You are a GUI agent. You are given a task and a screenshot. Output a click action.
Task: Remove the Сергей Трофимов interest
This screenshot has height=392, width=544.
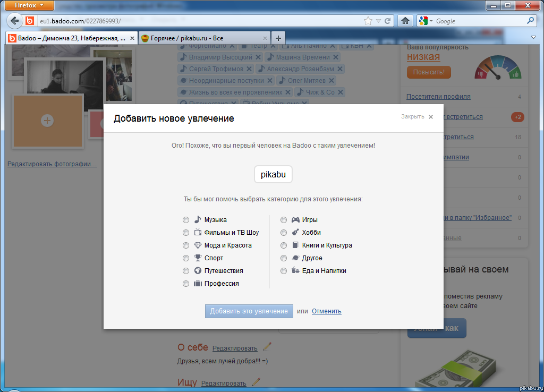pyautogui.click(x=249, y=69)
